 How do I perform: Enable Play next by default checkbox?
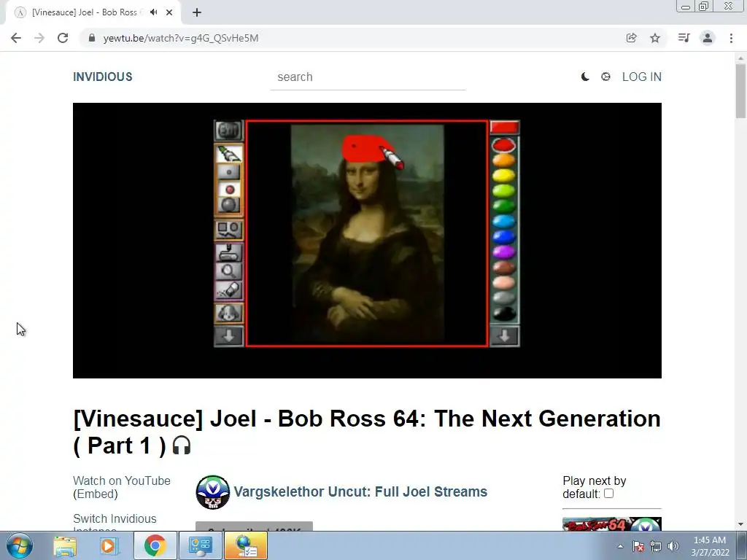tap(609, 494)
